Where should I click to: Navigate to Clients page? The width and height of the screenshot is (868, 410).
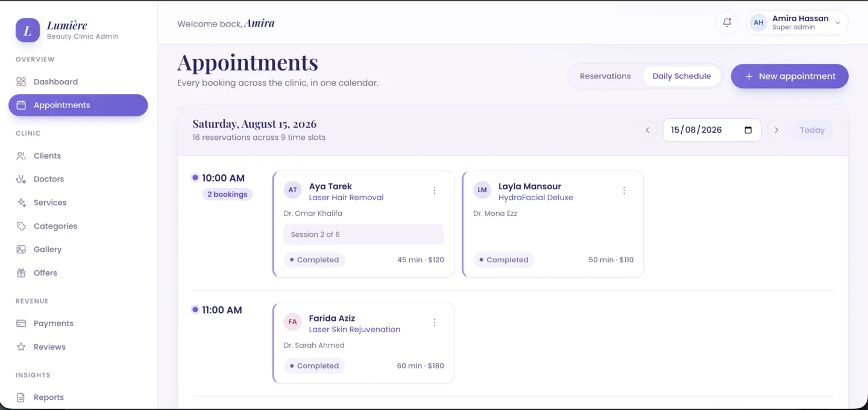78,156
